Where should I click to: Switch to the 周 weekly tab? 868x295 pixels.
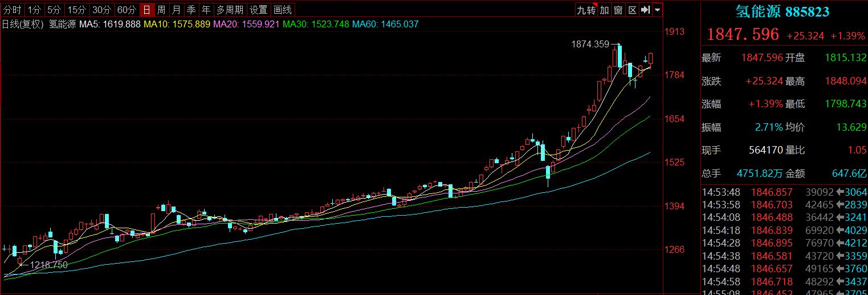pos(162,10)
